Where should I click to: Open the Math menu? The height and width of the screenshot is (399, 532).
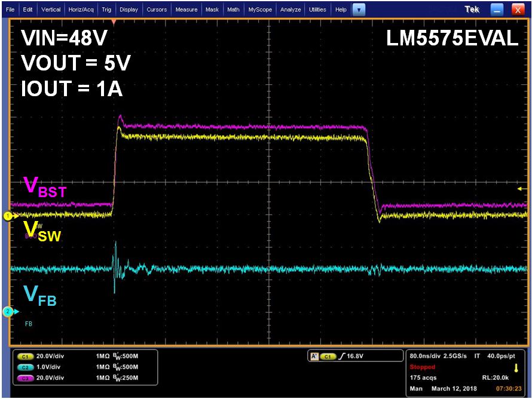pyautogui.click(x=233, y=10)
